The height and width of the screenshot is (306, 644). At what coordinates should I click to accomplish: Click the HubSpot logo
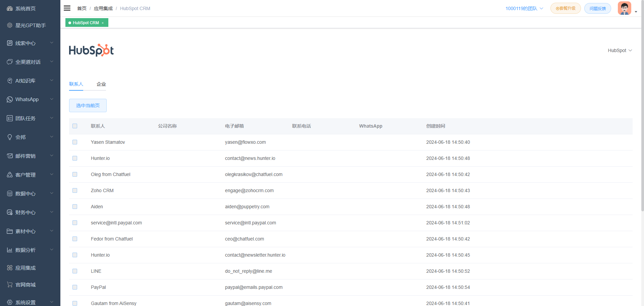pos(91,50)
